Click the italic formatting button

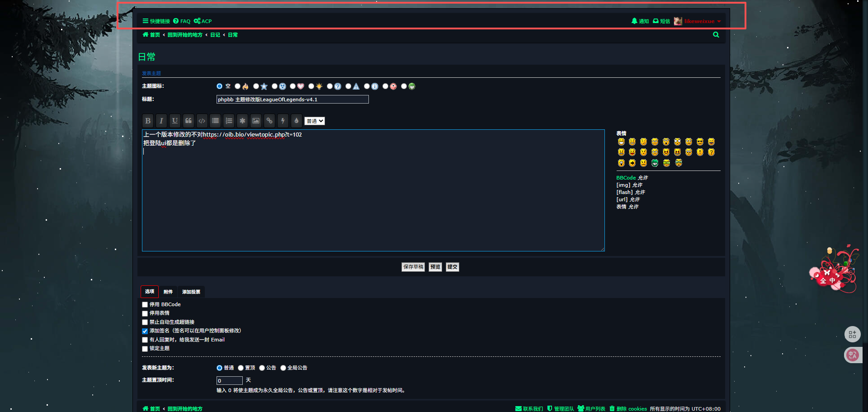(x=161, y=121)
